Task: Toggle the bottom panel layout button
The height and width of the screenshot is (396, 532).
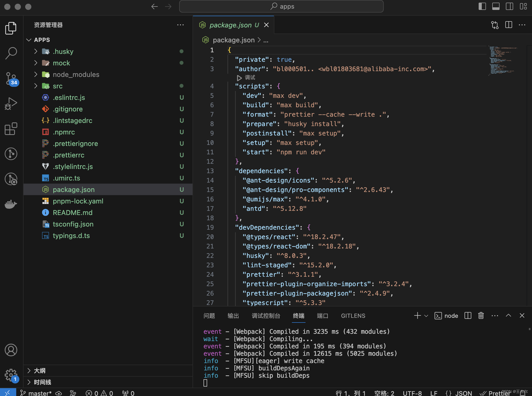Action: click(496, 6)
